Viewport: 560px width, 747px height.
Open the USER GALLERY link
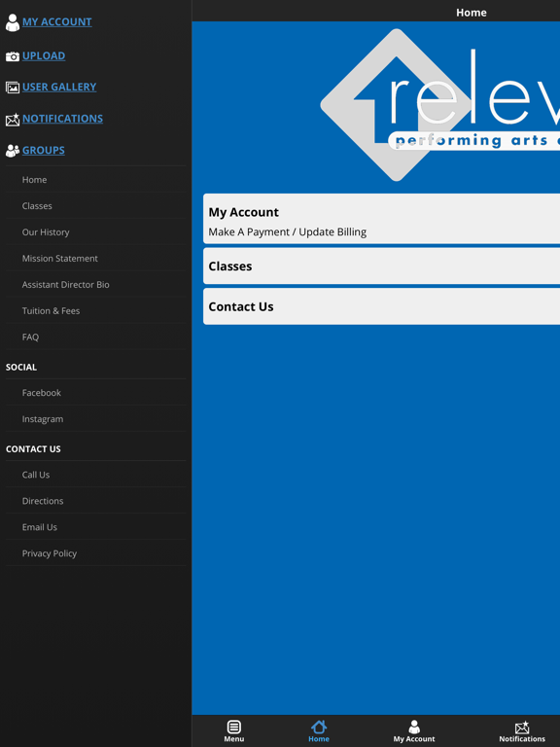(x=59, y=87)
